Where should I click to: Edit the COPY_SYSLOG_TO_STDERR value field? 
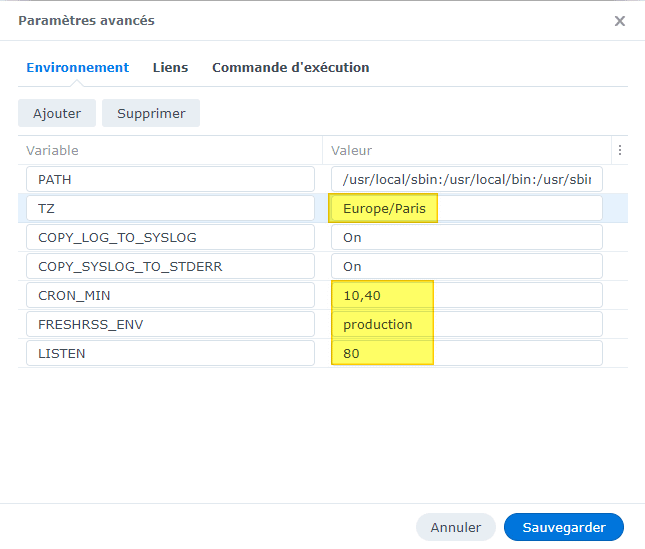pos(467,266)
